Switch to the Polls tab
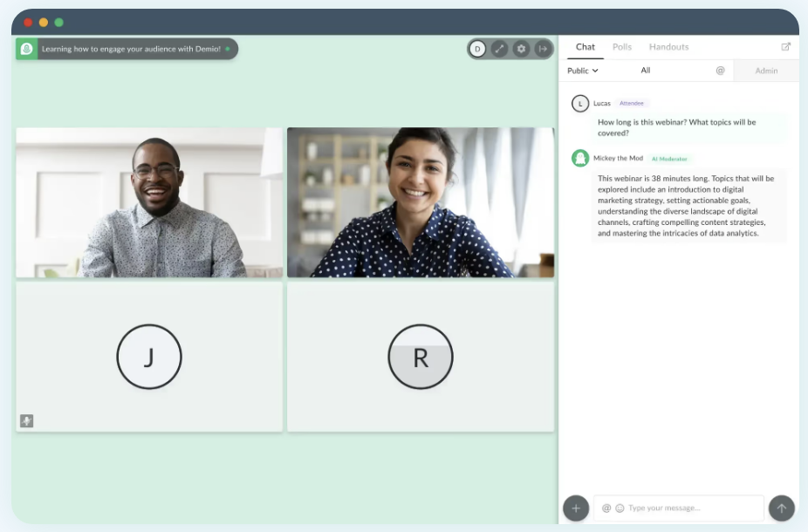808x532 pixels. [x=622, y=47]
